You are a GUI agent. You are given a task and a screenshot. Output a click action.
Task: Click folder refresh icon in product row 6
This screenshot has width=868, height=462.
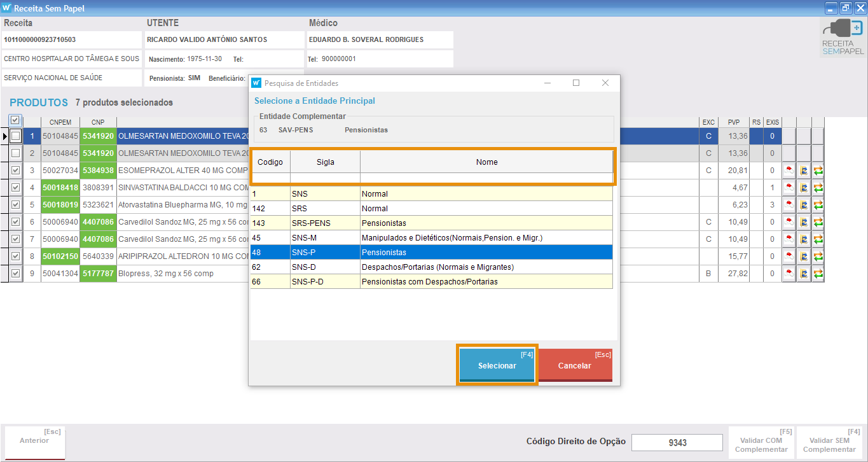click(803, 222)
